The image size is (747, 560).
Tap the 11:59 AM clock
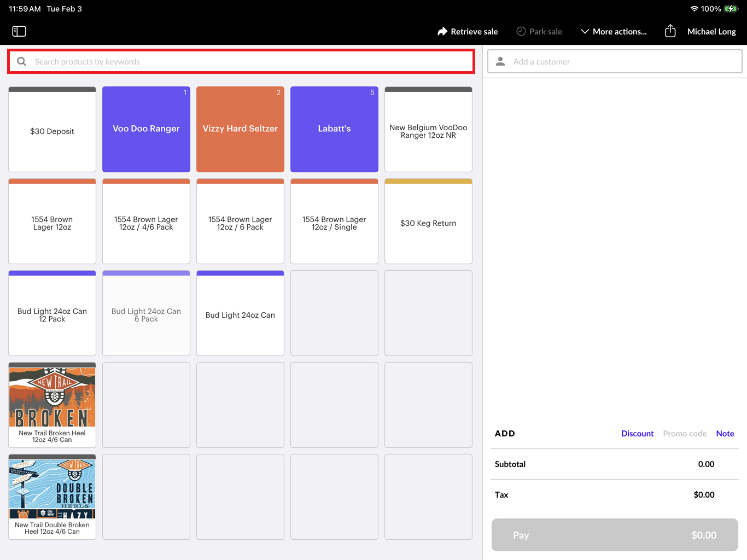(x=25, y=9)
